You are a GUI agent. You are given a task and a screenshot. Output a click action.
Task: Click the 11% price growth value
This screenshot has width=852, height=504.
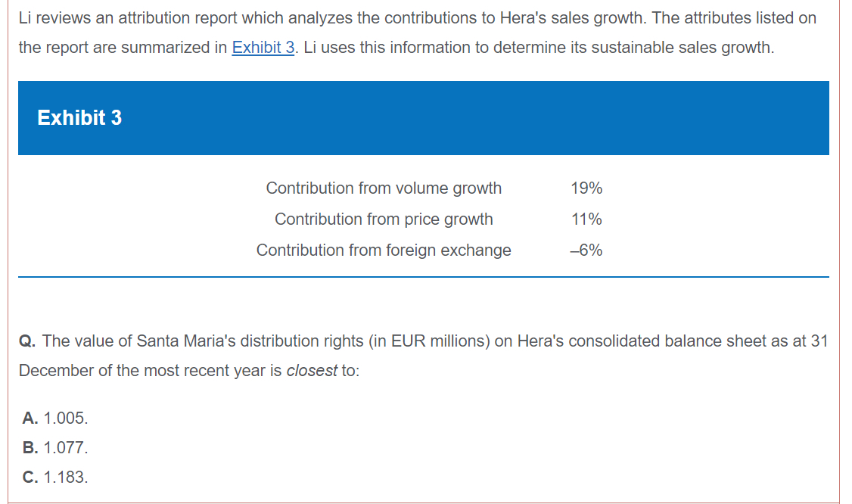tap(587, 219)
